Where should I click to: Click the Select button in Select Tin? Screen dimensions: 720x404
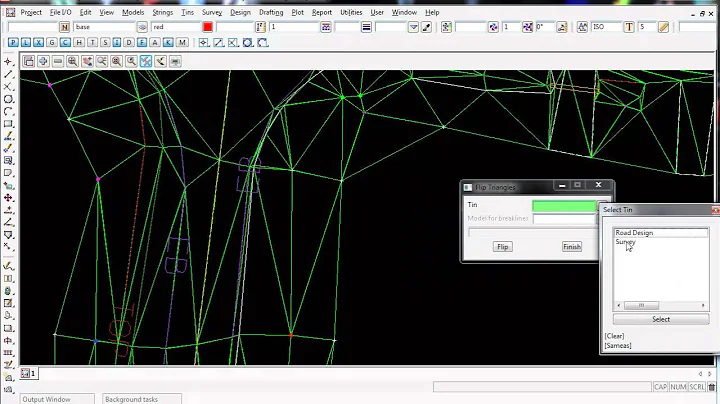661,319
